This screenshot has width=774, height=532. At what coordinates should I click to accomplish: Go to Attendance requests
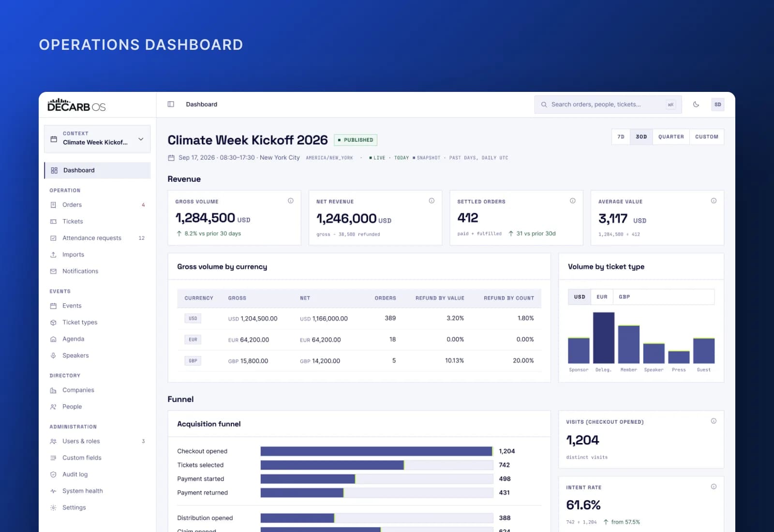point(97,238)
